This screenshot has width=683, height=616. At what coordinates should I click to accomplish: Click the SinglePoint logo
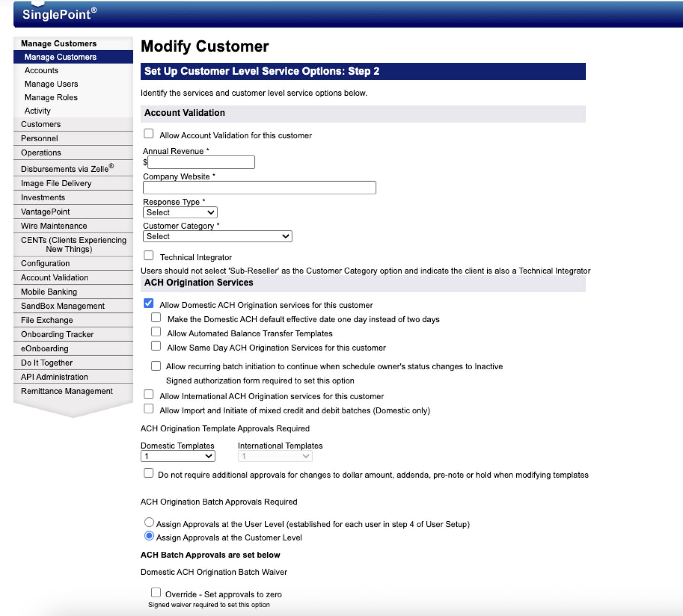point(59,14)
